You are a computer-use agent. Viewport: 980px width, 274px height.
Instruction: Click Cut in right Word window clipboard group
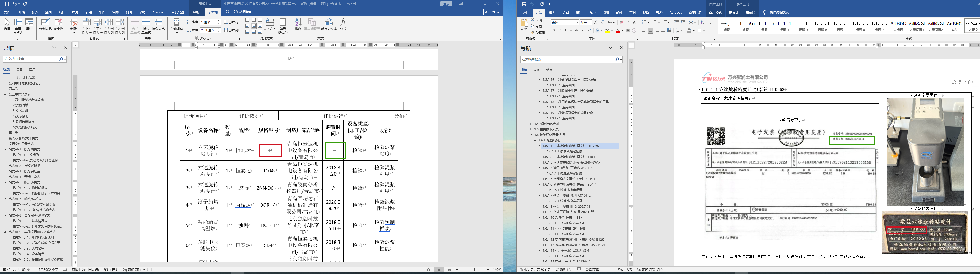point(536,20)
